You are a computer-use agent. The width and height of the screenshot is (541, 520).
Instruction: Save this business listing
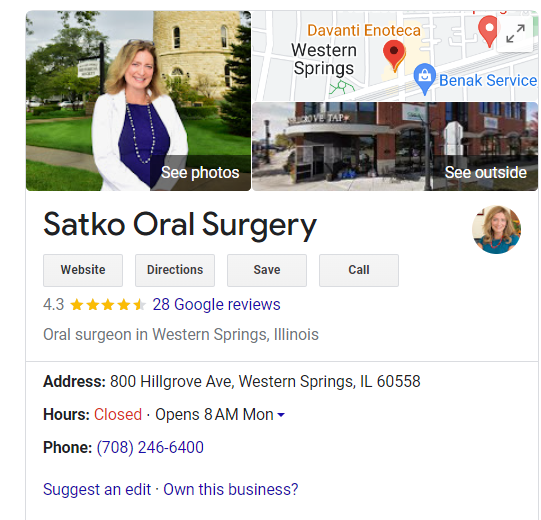[x=267, y=270]
